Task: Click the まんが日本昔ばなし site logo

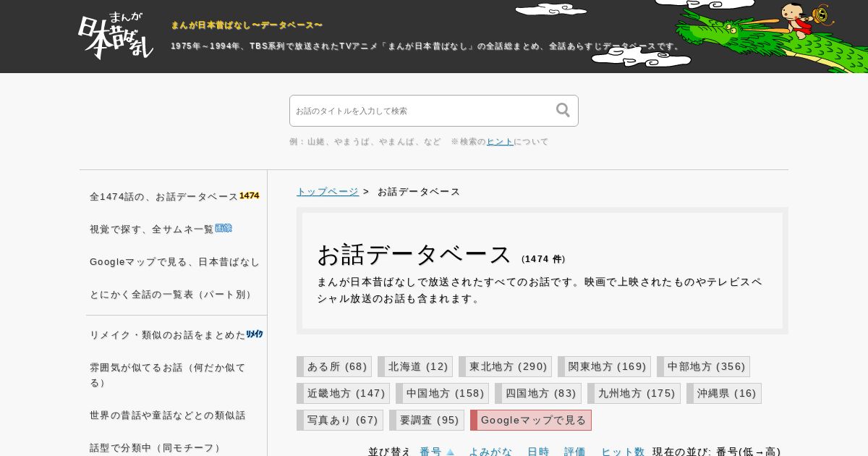Action: click(116, 35)
